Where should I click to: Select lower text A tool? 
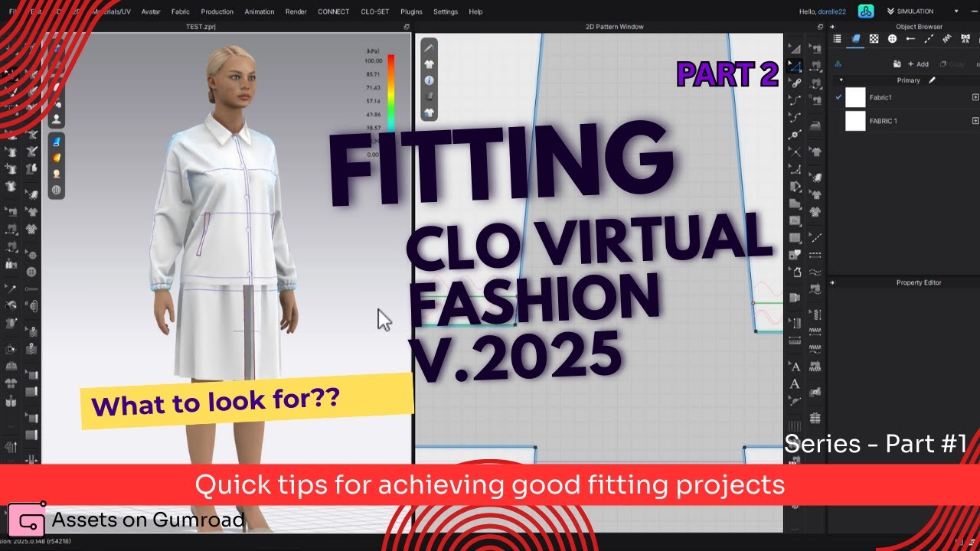[x=795, y=383]
